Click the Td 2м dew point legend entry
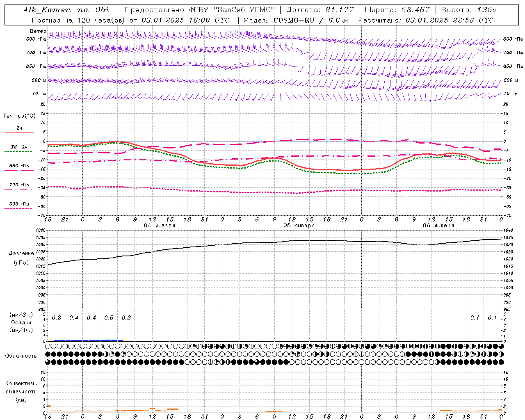 [x=19, y=147]
